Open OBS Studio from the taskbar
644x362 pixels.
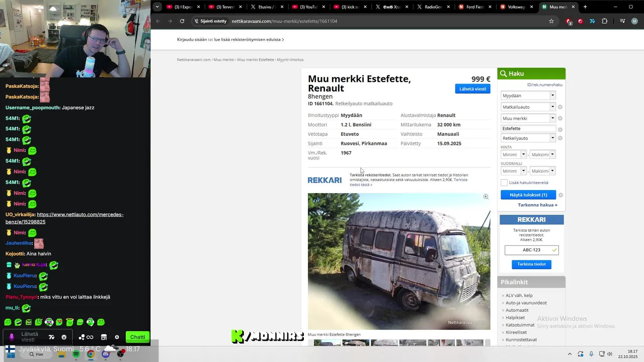coord(120,354)
